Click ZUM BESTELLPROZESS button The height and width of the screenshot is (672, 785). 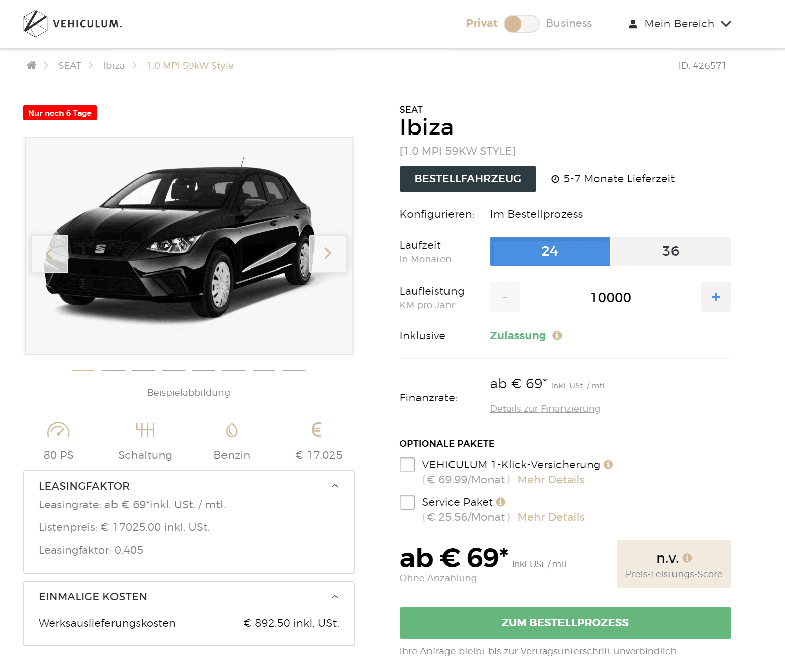(x=565, y=623)
